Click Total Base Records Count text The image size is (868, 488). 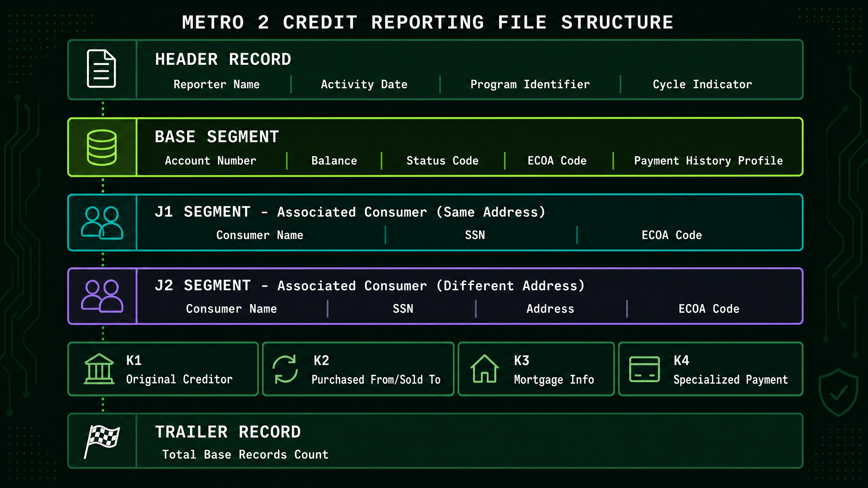click(245, 454)
